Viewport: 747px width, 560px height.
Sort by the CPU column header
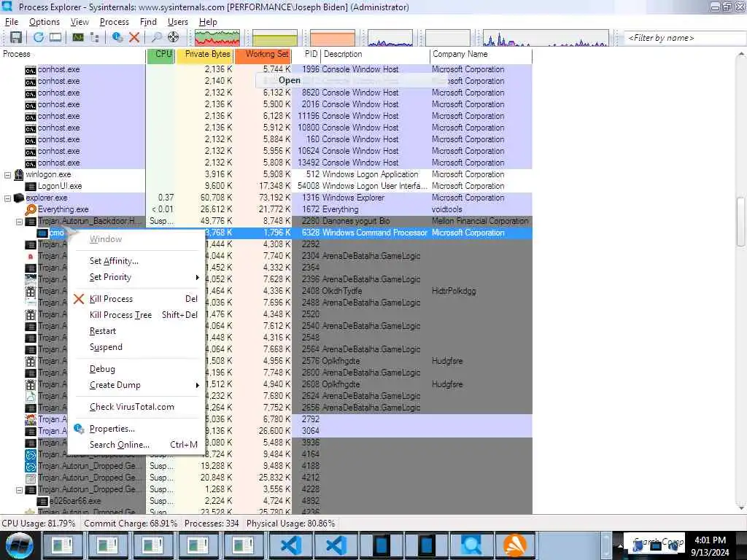[x=161, y=54]
